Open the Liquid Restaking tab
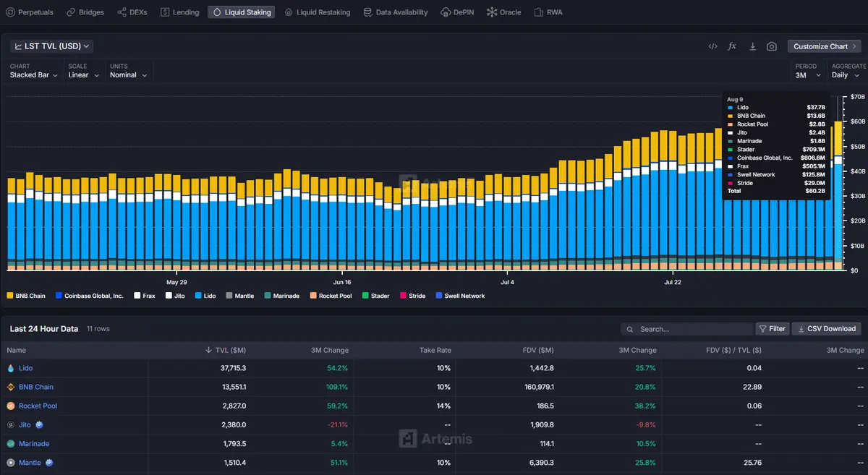The height and width of the screenshot is (475, 868). click(318, 12)
